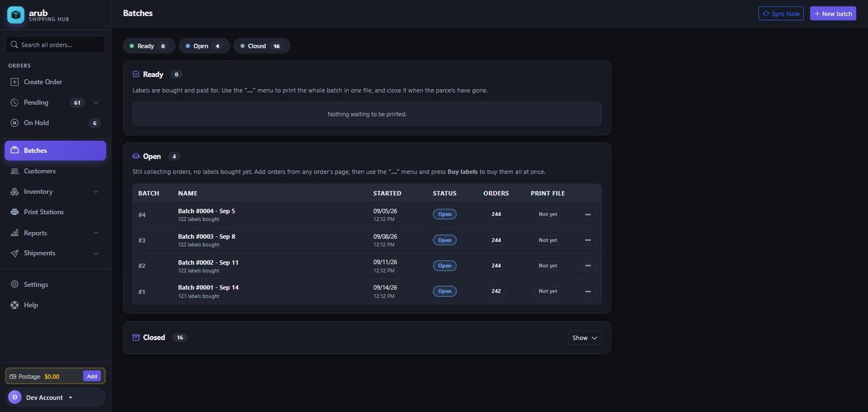The image size is (868, 412).
Task: Open Batch #0004 - Sep 5 name link
Action: [x=206, y=211]
